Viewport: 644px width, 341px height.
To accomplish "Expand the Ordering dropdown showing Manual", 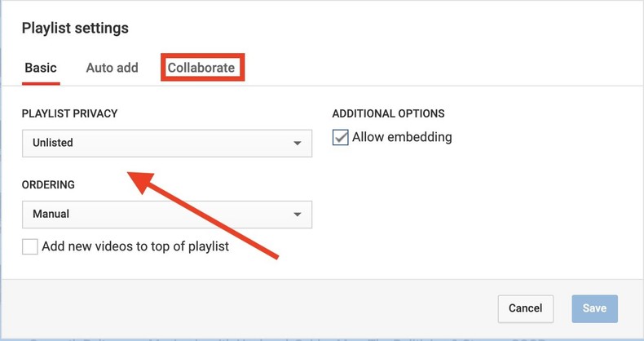I will (x=166, y=215).
